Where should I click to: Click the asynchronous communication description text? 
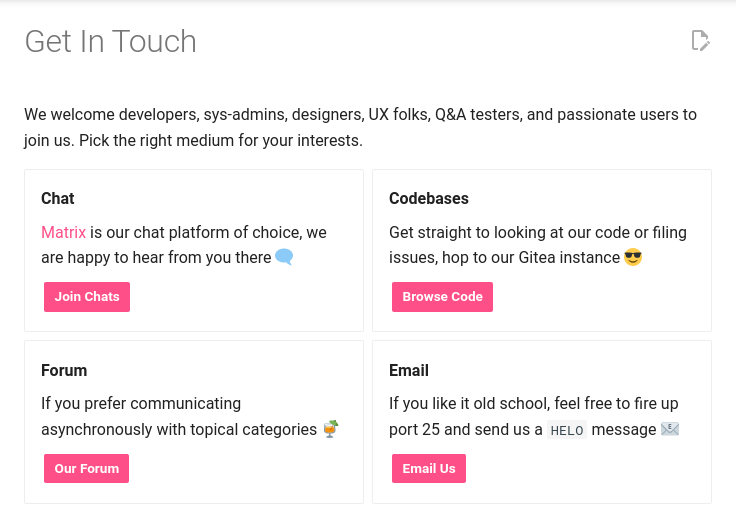(x=178, y=417)
